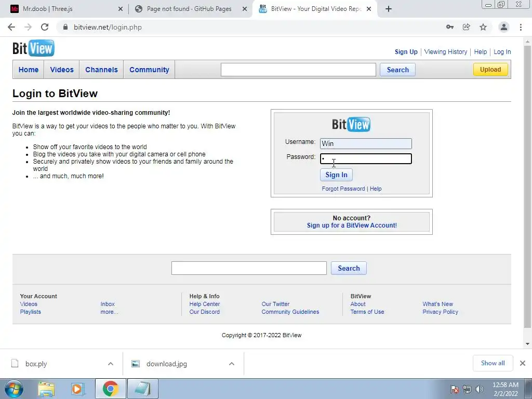Click the address bar URL

[108, 27]
